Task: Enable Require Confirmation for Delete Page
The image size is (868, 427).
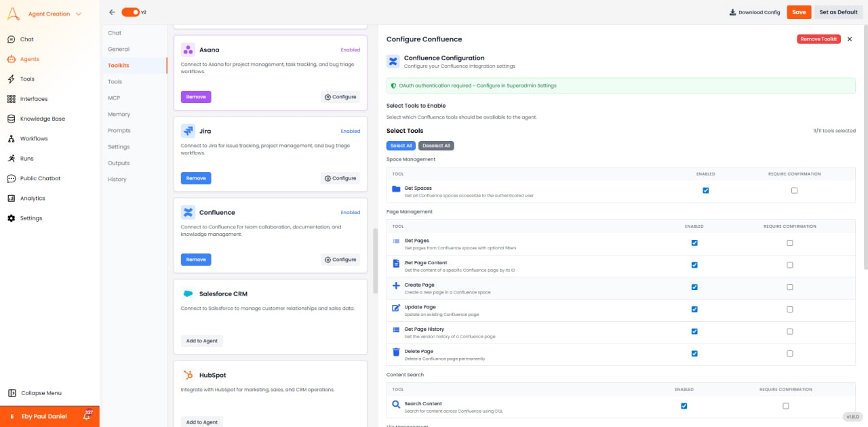Action: [789, 353]
